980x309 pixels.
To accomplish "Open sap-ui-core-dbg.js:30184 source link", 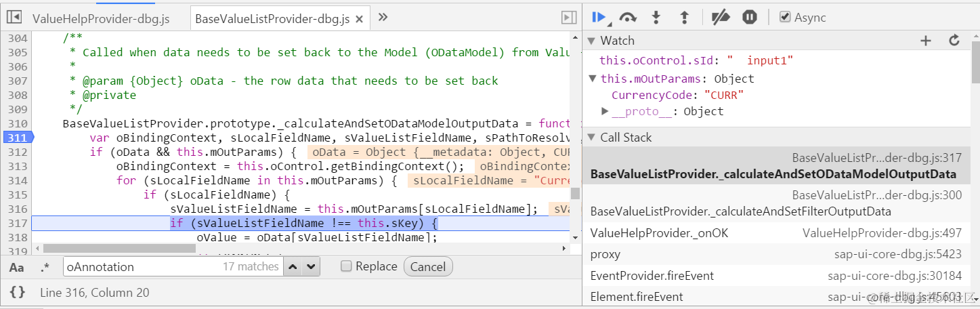I will point(895,276).
